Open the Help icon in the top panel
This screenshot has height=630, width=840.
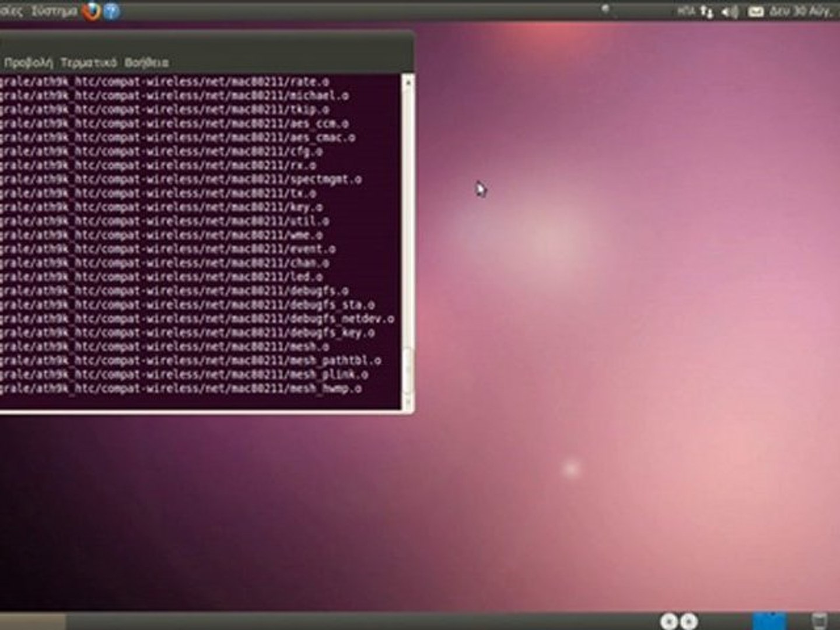pos(111,11)
